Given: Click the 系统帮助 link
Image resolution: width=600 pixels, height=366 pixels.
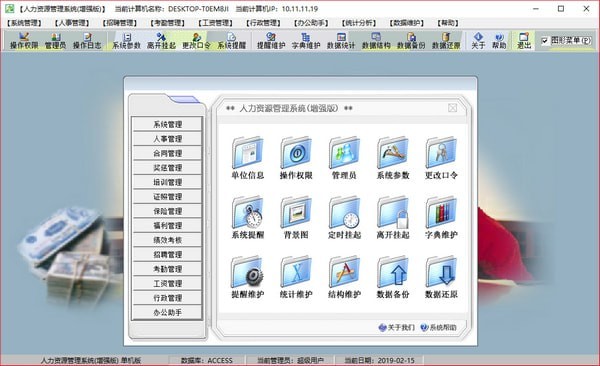Looking at the screenshot, I should (439, 328).
